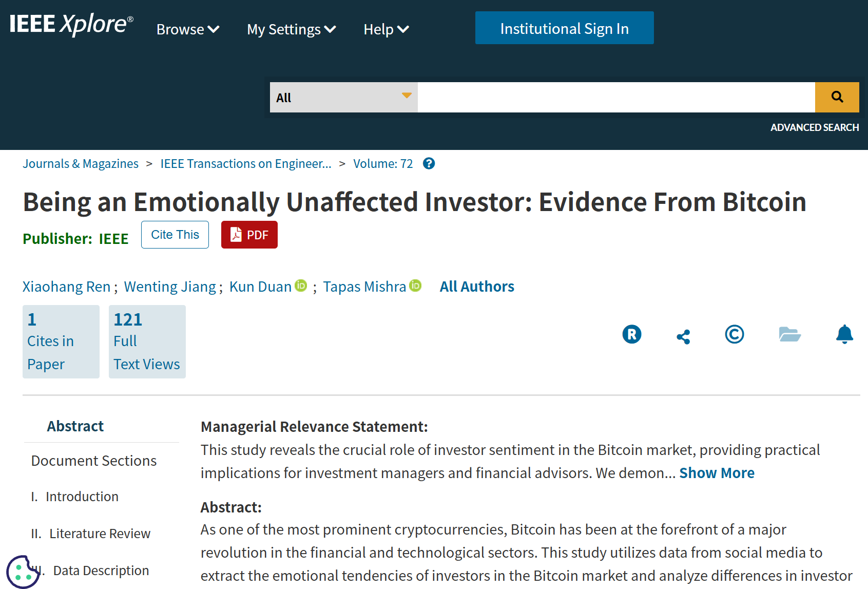Open the Browse dropdown menu
This screenshot has height=589, width=868.
coord(187,29)
